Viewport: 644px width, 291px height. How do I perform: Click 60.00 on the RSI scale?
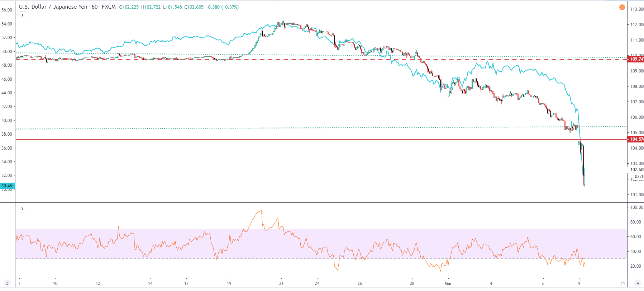636,237
